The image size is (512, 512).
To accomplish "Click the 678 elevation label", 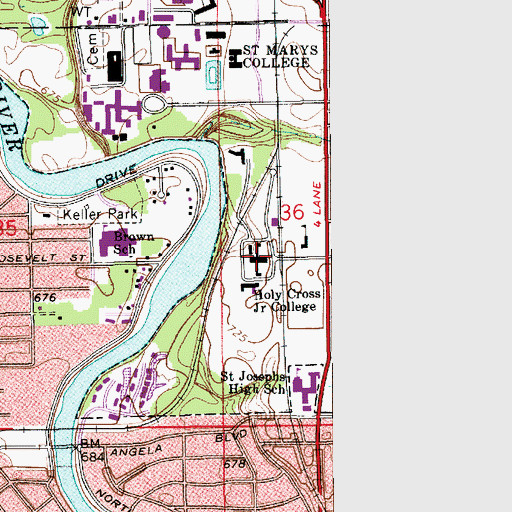I will [235, 464].
